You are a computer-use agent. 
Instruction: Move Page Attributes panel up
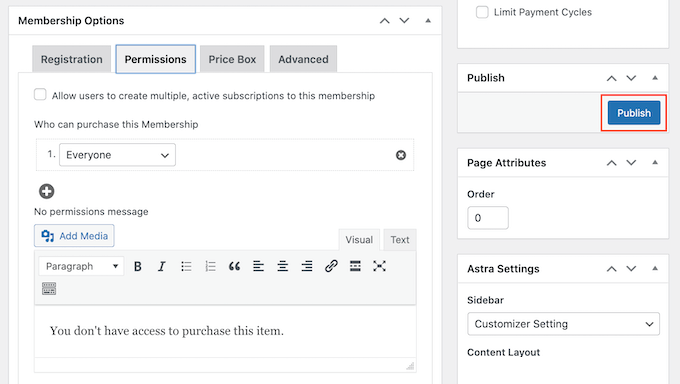611,163
